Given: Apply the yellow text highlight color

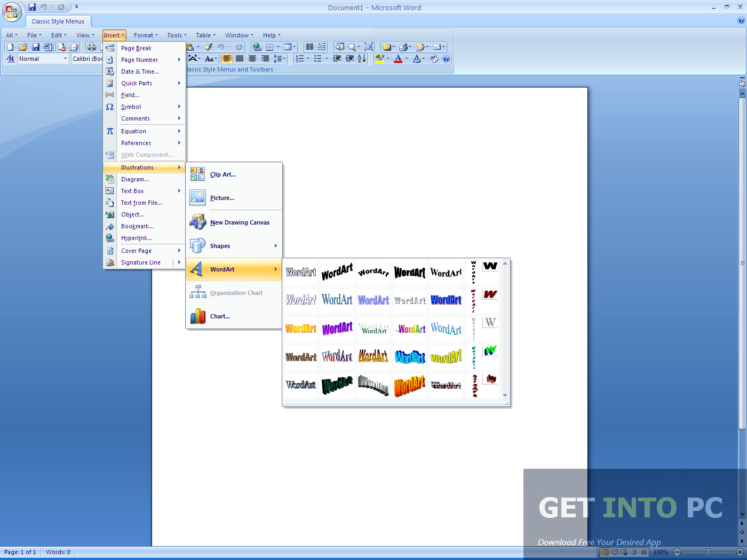Looking at the screenshot, I should [x=379, y=59].
